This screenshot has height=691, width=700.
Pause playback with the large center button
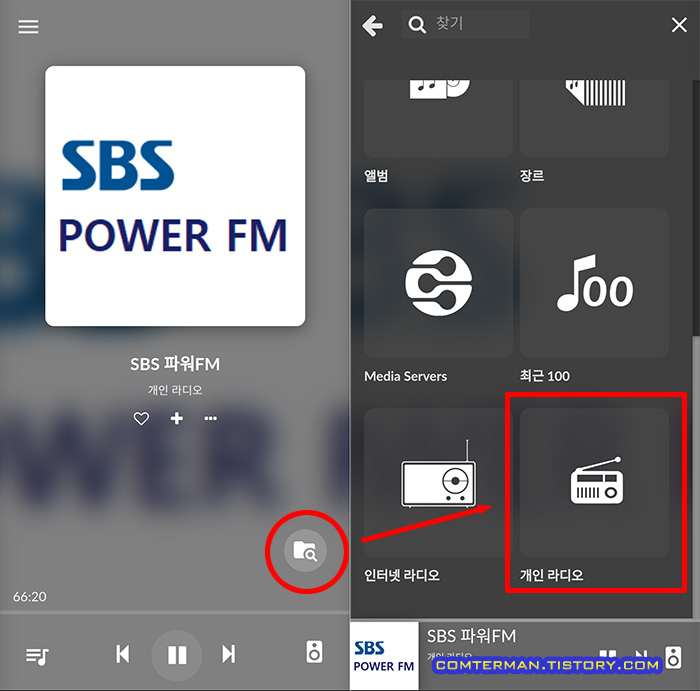[177, 655]
